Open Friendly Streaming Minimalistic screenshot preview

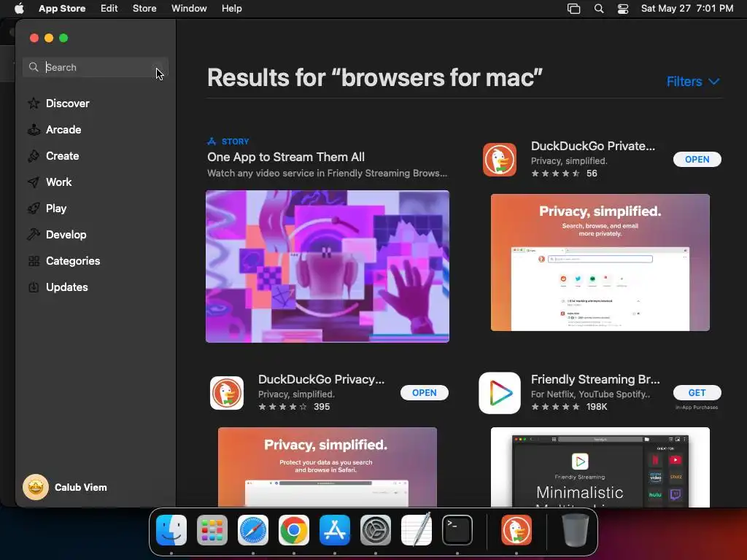pos(600,467)
